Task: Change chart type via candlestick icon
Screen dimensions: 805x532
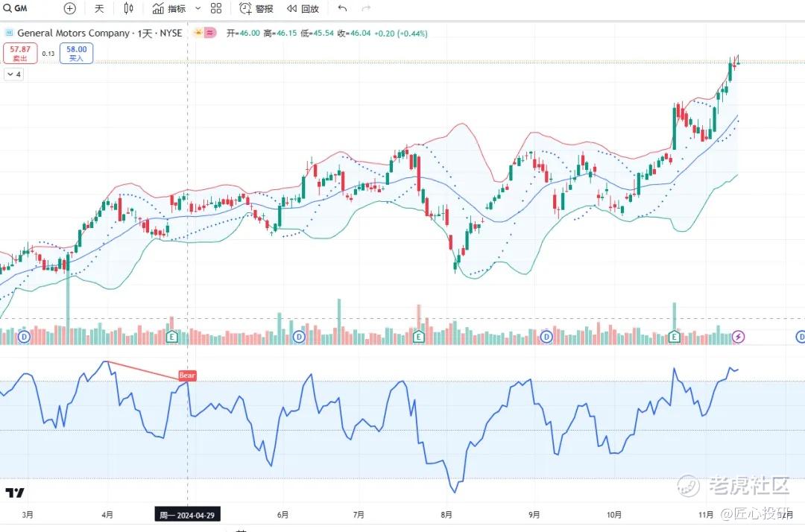Action: coord(128,8)
